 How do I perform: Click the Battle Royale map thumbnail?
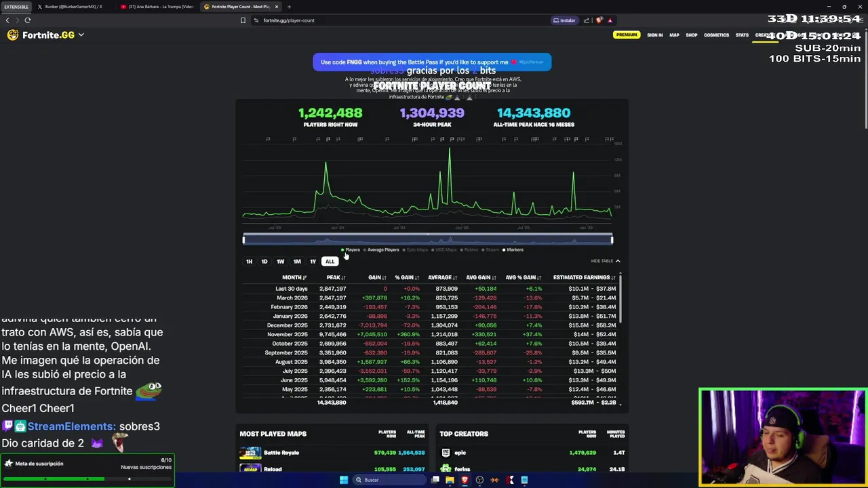250,453
